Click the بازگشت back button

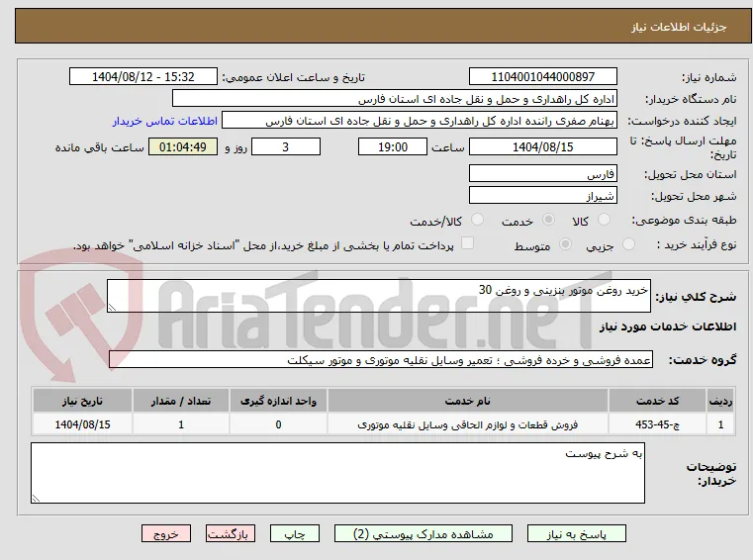click(231, 533)
